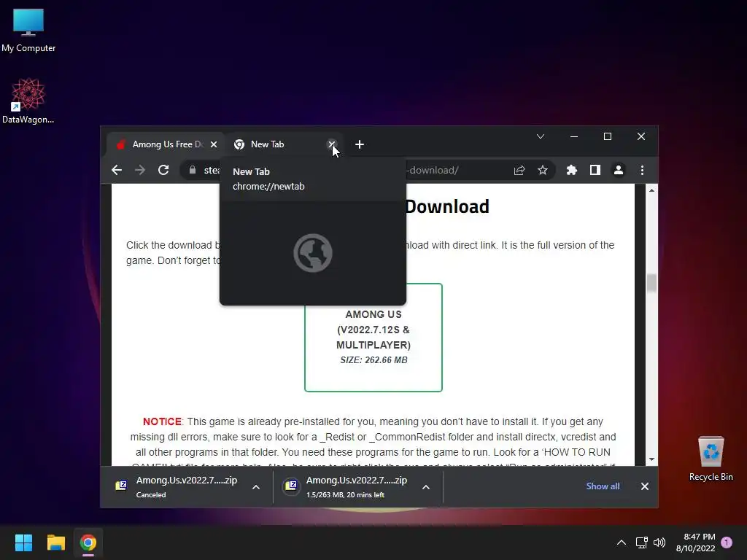Reload the current page
The height and width of the screenshot is (560, 747).
click(x=163, y=170)
